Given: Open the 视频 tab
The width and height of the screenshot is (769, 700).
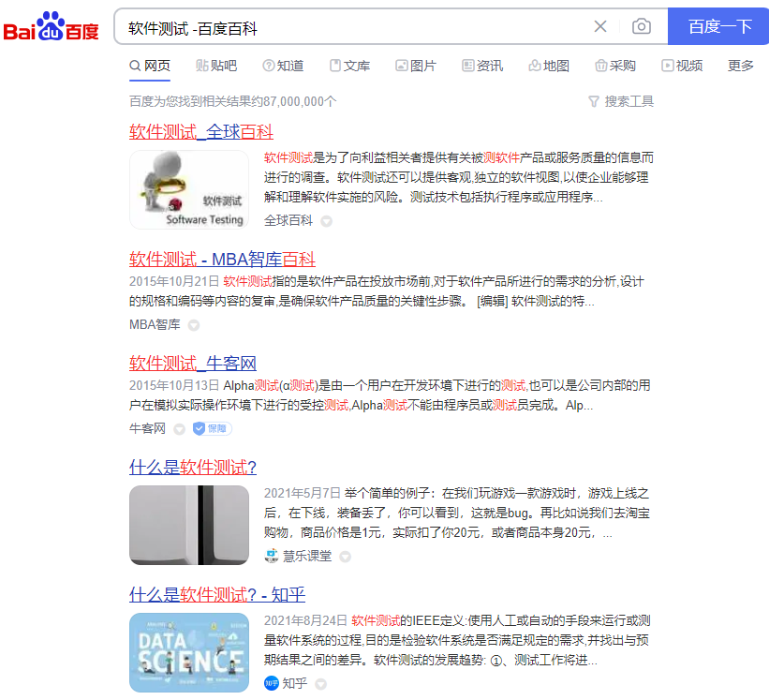Looking at the screenshot, I should 682,66.
